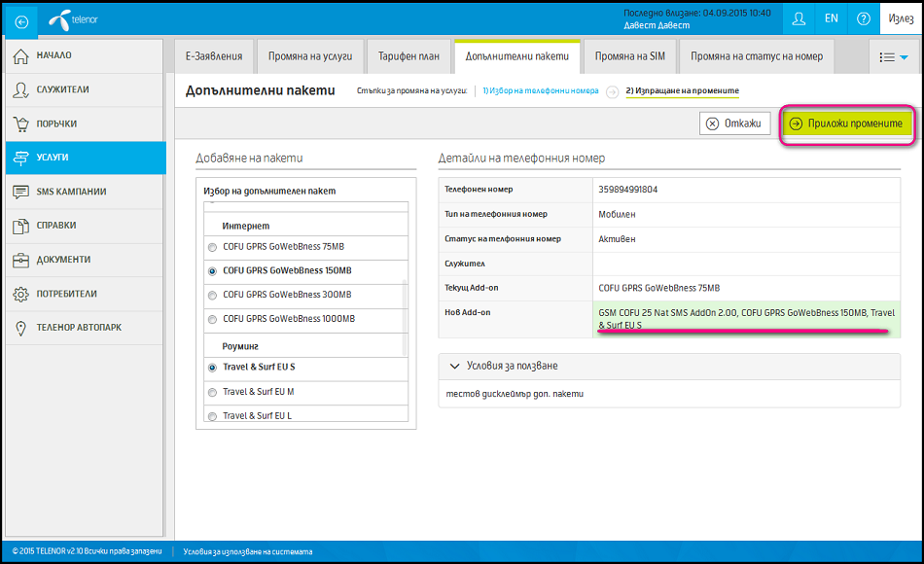Click the Откажи button

click(x=735, y=123)
